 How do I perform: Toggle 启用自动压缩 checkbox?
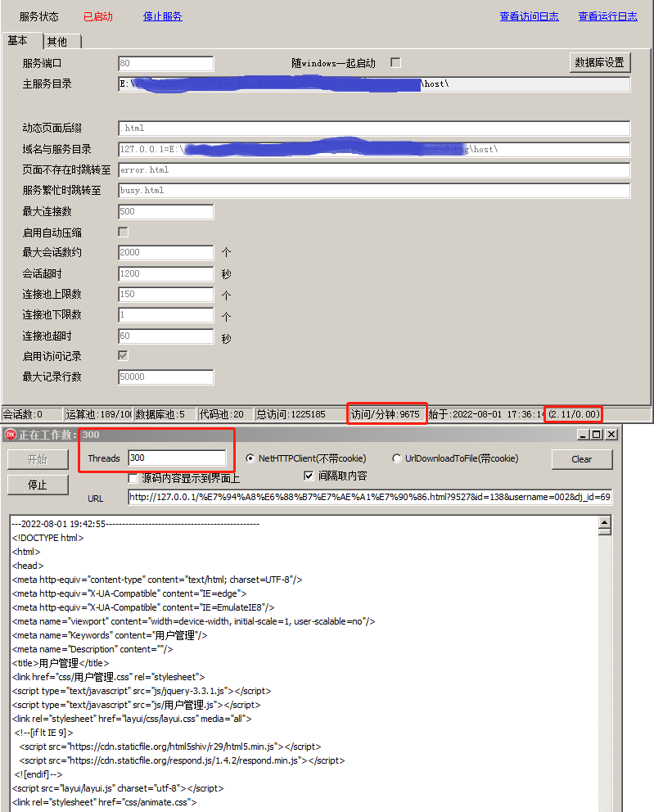click(124, 232)
